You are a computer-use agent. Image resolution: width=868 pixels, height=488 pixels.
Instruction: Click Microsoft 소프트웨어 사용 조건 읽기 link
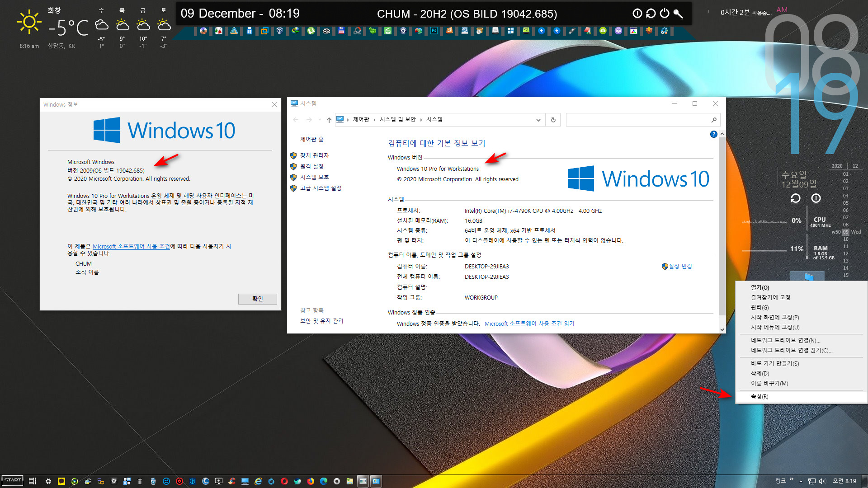coord(529,324)
